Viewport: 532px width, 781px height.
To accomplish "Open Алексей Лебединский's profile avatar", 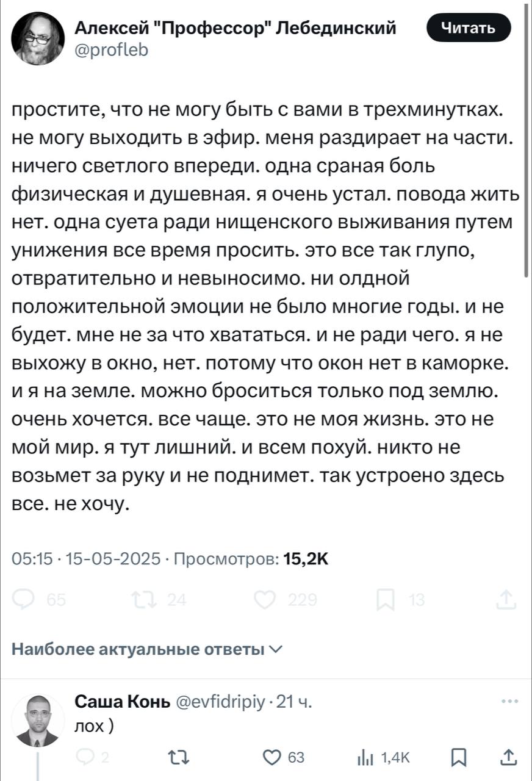I will point(38,38).
